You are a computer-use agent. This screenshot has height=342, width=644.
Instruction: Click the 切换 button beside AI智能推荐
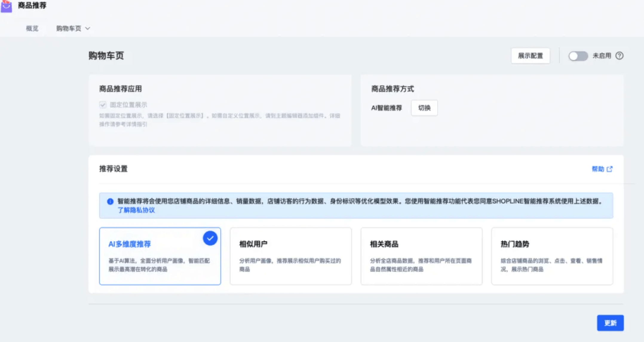[x=424, y=108]
